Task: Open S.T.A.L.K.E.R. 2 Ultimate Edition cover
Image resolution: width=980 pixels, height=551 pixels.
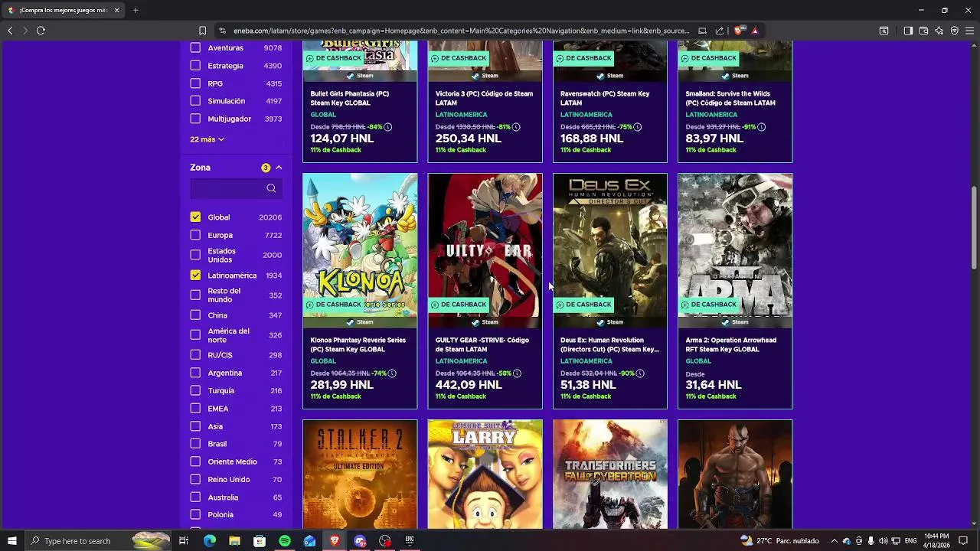Action: 360,474
